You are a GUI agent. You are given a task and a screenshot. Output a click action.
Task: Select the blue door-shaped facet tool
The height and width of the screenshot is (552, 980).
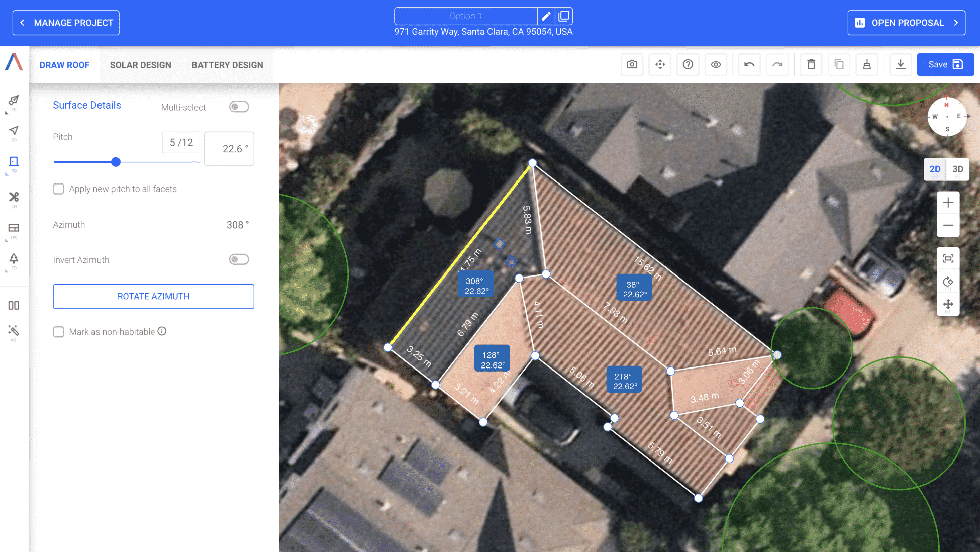pos(14,162)
